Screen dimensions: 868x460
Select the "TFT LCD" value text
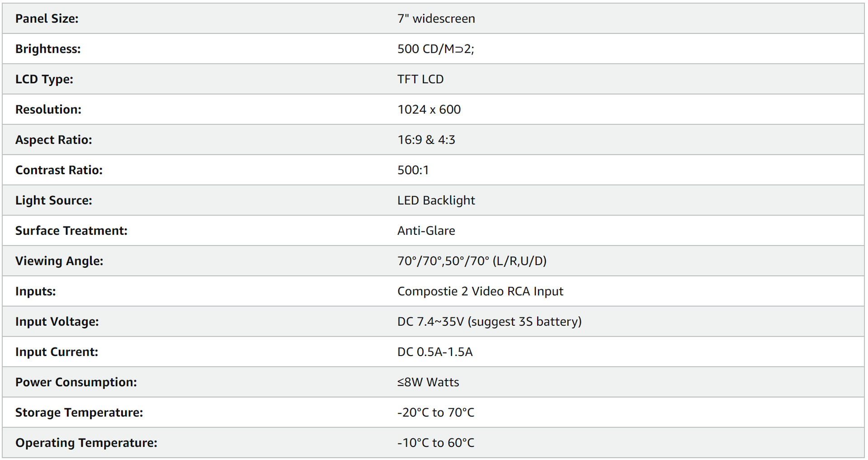pos(420,79)
